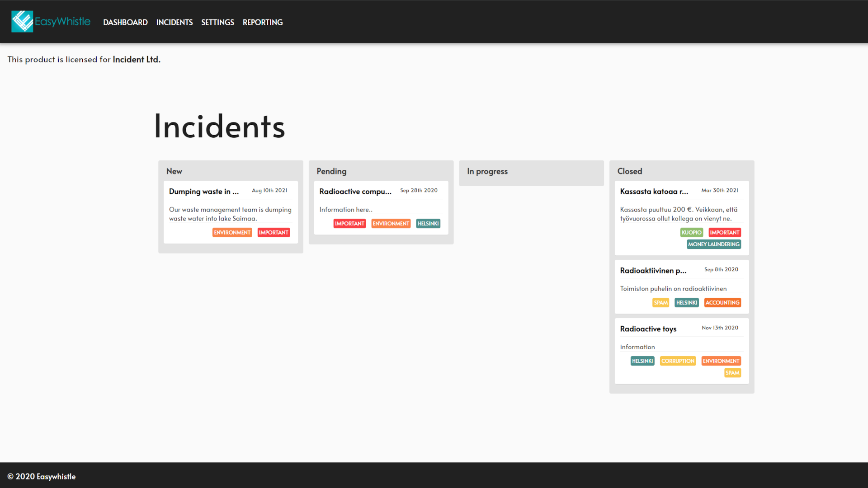Go to the Incidents menu item

(175, 22)
